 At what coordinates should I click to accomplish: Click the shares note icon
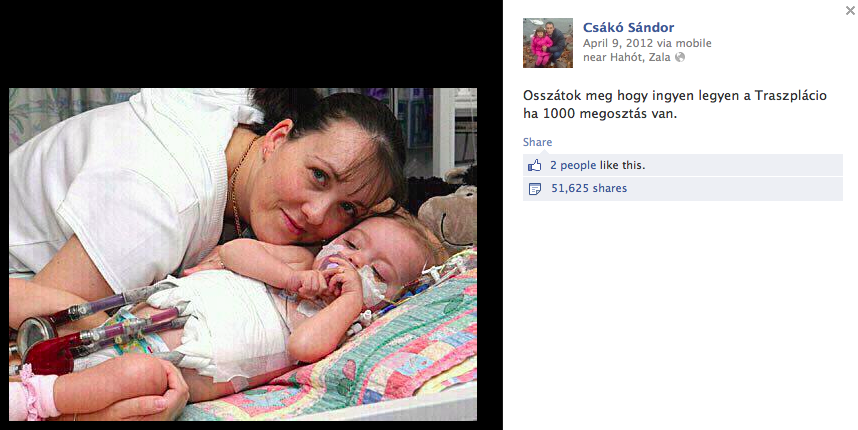point(535,189)
